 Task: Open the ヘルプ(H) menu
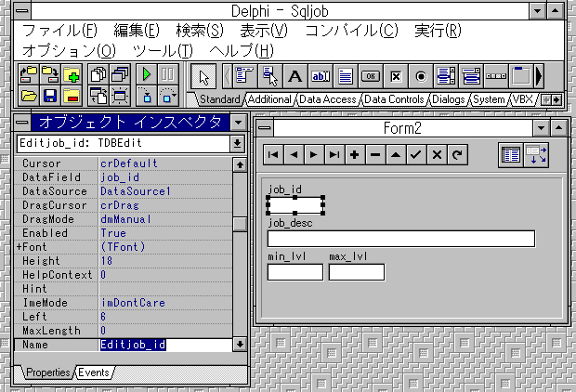pyautogui.click(x=242, y=51)
